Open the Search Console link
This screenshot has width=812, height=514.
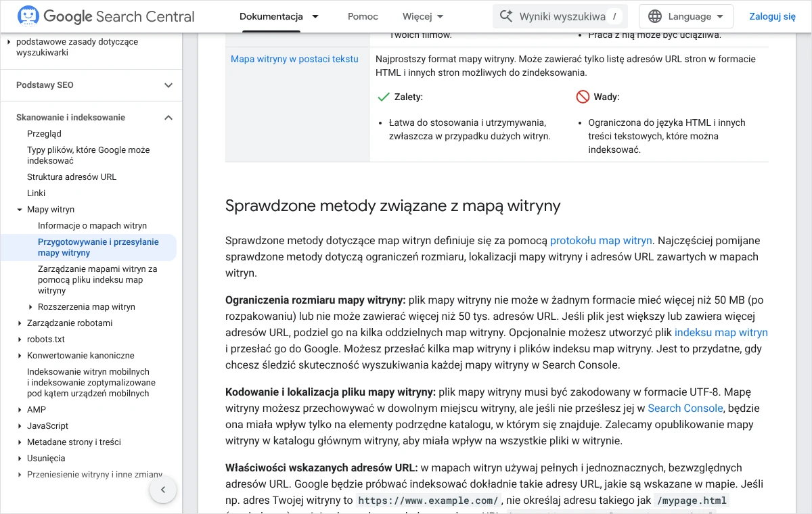click(x=685, y=408)
